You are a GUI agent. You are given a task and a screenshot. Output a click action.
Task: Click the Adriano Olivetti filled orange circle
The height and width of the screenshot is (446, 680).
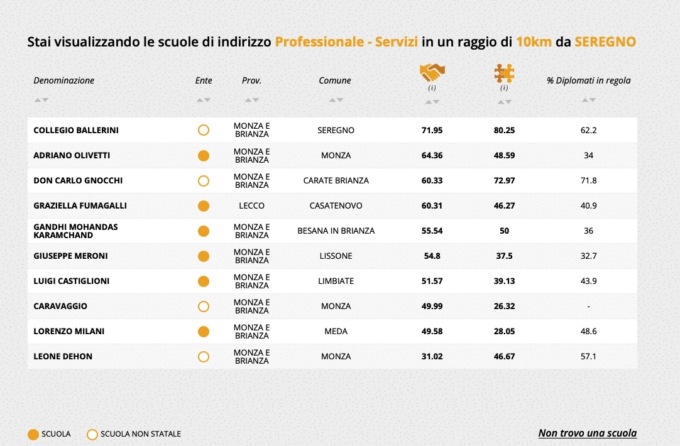[203, 155]
